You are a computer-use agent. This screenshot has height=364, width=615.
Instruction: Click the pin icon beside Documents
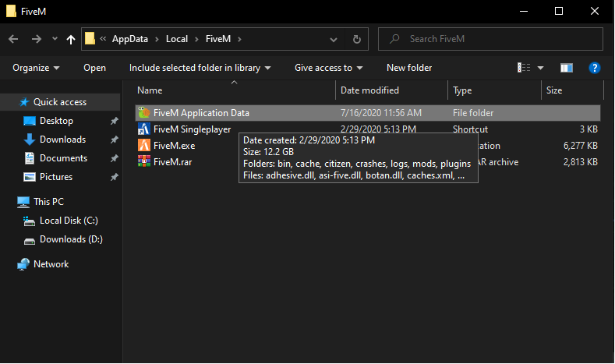114,158
